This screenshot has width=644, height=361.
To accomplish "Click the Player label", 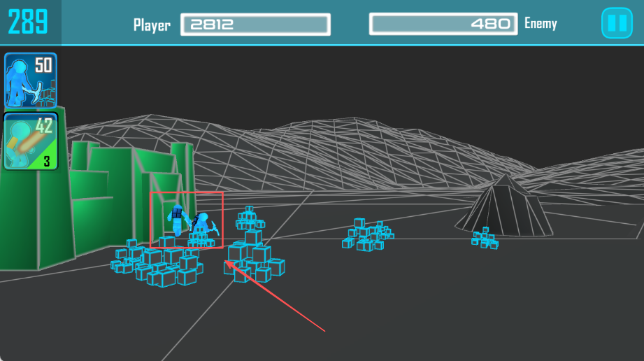I will (152, 25).
